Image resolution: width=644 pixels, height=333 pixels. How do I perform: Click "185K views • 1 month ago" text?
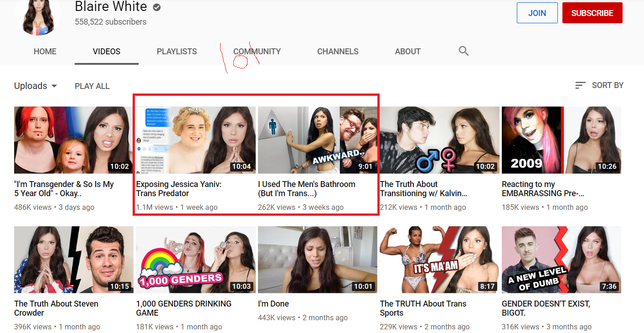click(545, 208)
